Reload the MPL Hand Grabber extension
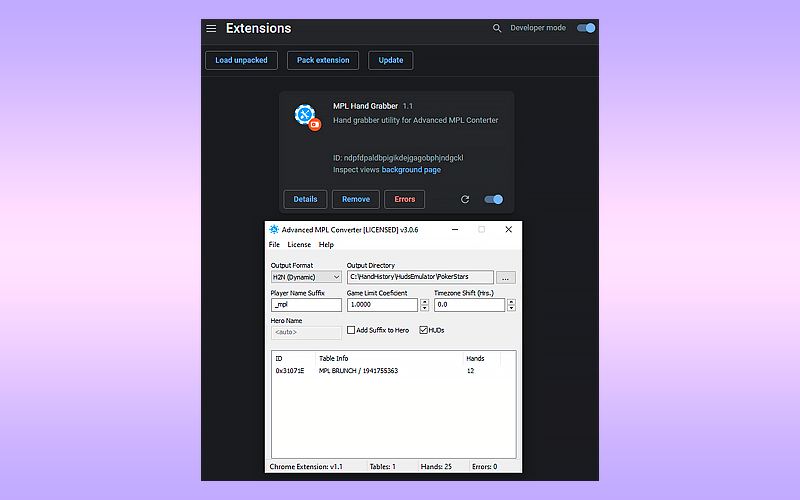The width and height of the screenshot is (800, 500). tap(465, 199)
